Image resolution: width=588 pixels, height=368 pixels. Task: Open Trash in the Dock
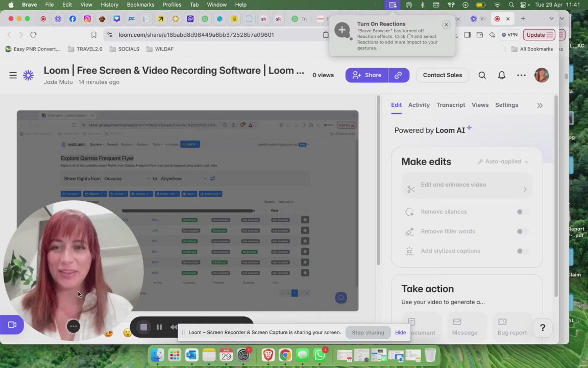(430, 355)
